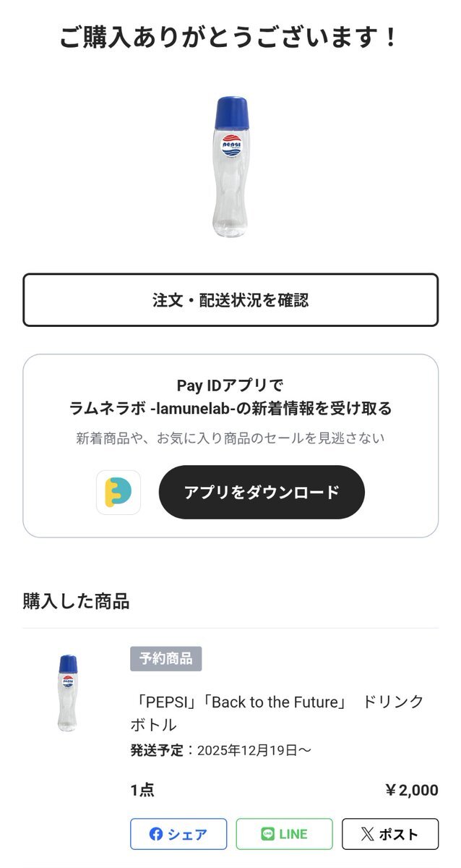
Task: Click the X logo on ポスト button
Action: (x=367, y=834)
